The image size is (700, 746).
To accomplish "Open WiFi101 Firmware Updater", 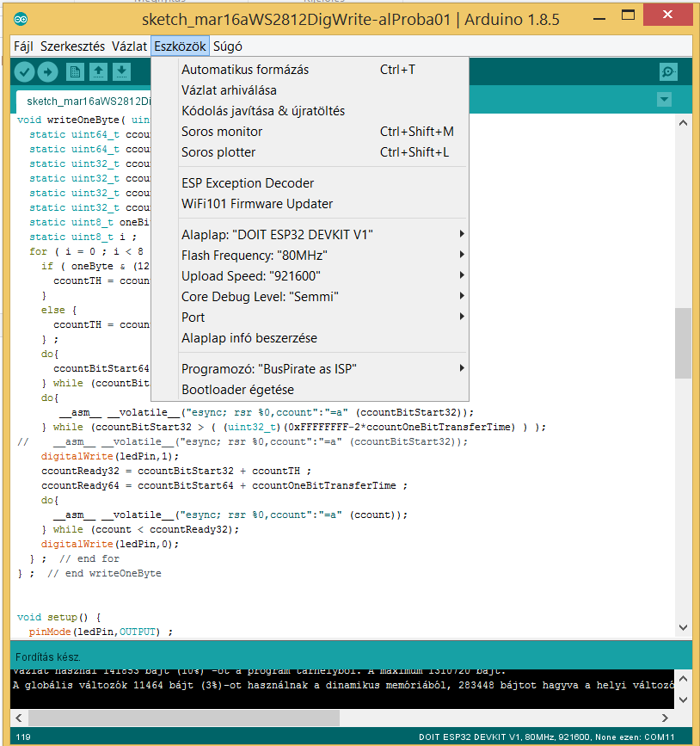I will pyautogui.click(x=310, y=204).
